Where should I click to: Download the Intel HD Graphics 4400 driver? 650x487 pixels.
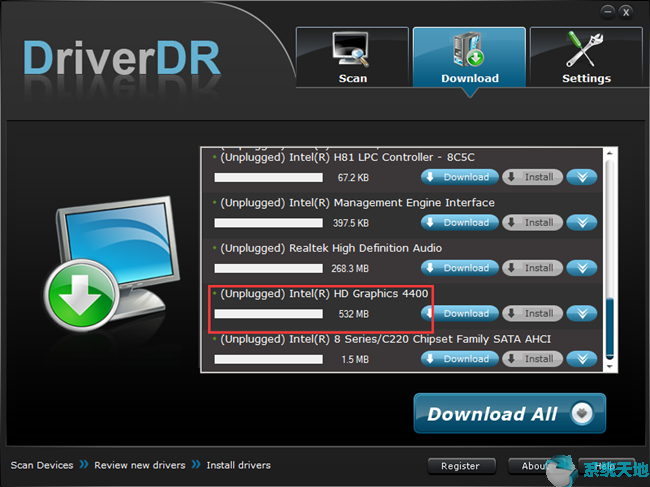click(x=458, y=313)
